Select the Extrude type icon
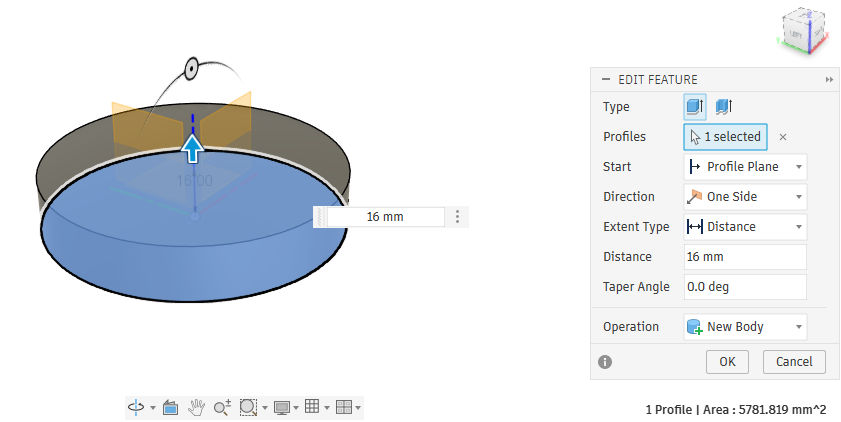The width and height of the screenshot is (841, 422). pos(694,107)
